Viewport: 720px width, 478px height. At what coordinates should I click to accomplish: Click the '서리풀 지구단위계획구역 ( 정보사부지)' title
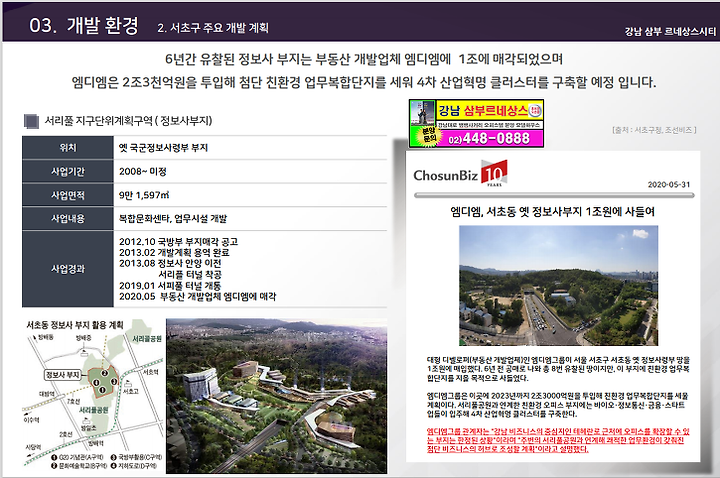[x=128, y=121]
